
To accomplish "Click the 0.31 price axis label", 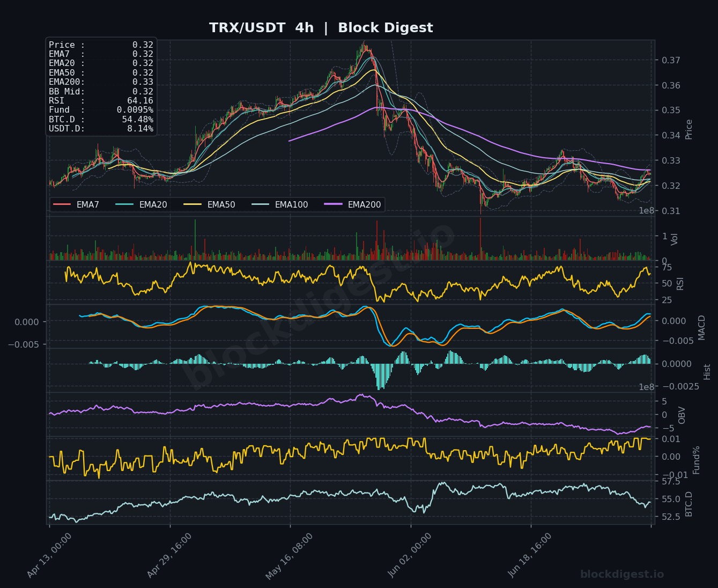I will (670, 211).
